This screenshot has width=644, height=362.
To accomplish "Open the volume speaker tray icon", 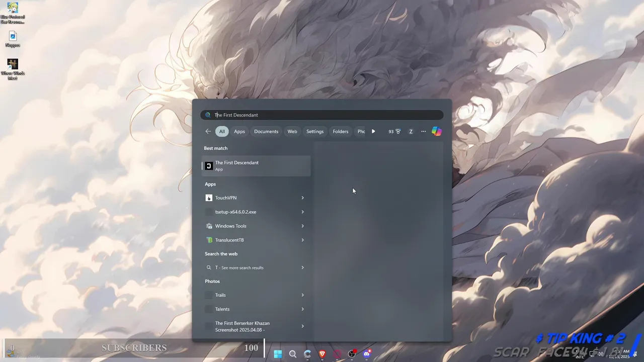I will 600,354.
